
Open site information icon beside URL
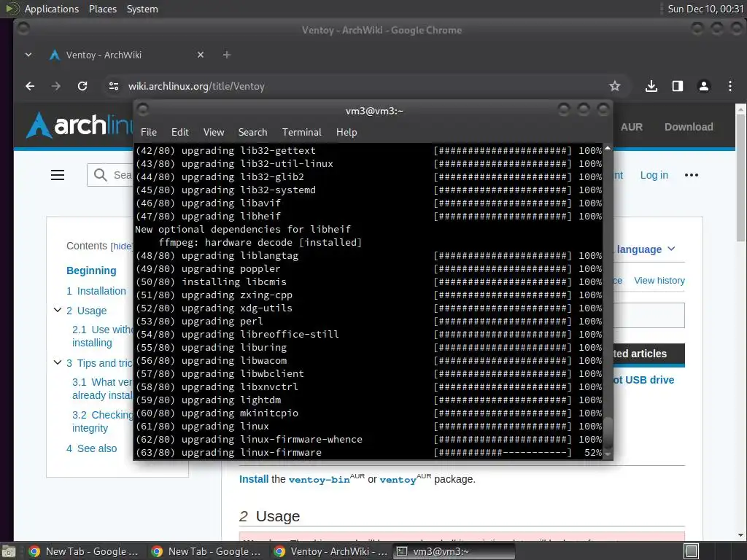pos(113,86)
